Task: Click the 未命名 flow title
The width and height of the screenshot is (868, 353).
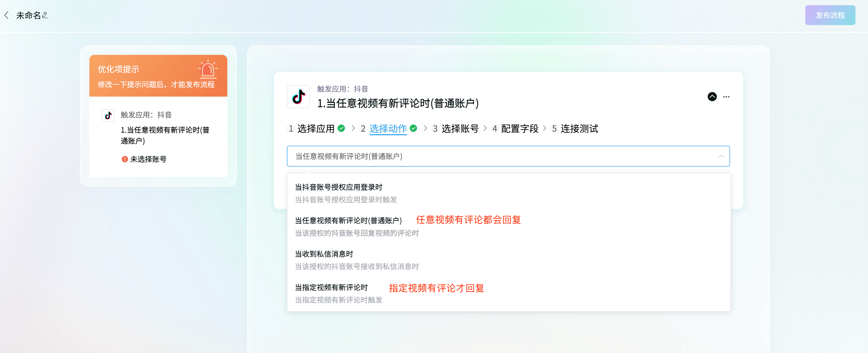Action: pos(28,15)
